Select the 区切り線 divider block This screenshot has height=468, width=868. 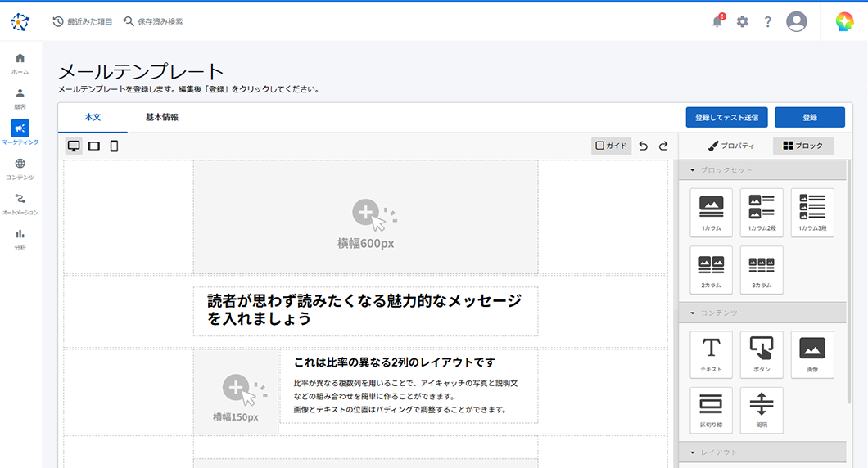(x=712, y=410)
